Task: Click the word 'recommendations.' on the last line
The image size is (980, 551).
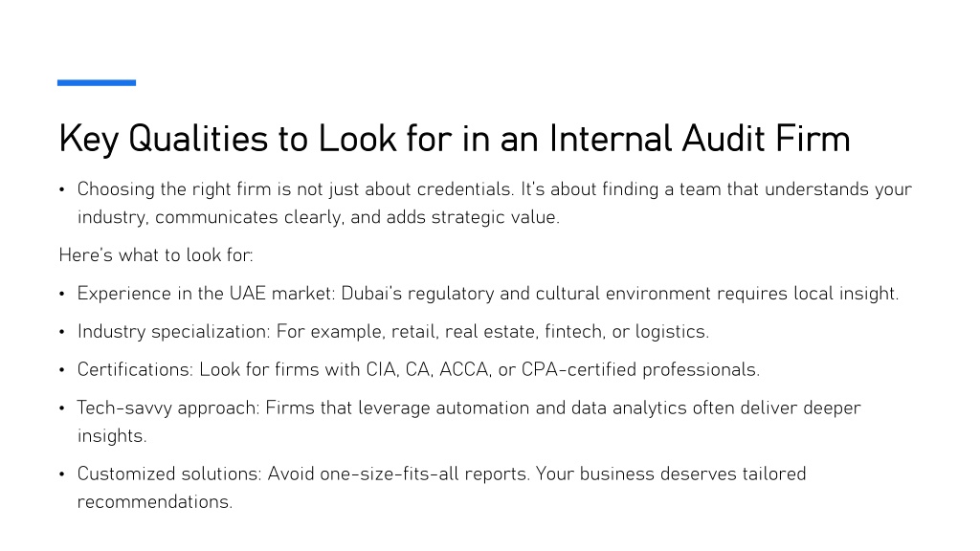Action: coord(154,501)
